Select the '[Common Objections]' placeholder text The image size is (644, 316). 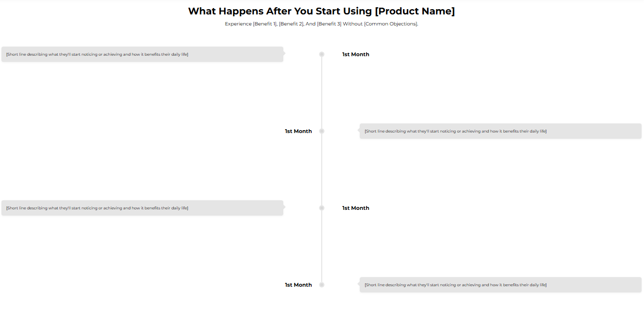pos(391,24)
